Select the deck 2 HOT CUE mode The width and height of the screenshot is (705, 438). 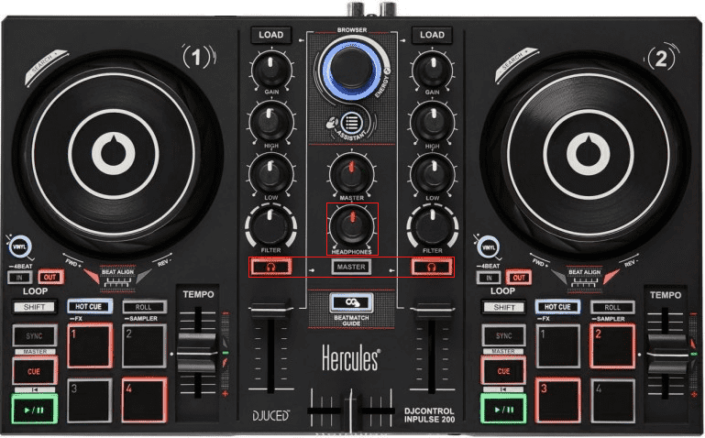tap(558, 307)
